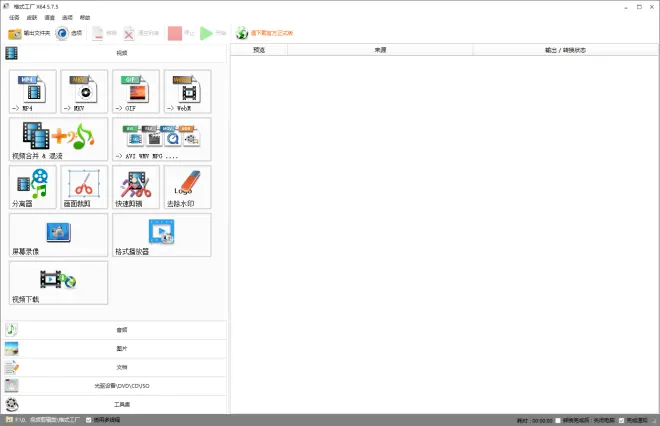Toggle the completion notification checkbox

click(621, 421)
